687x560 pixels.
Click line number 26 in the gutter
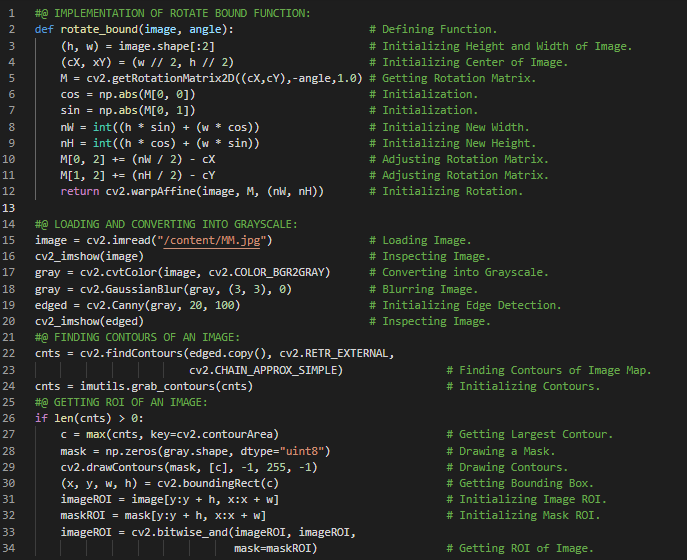10,402
